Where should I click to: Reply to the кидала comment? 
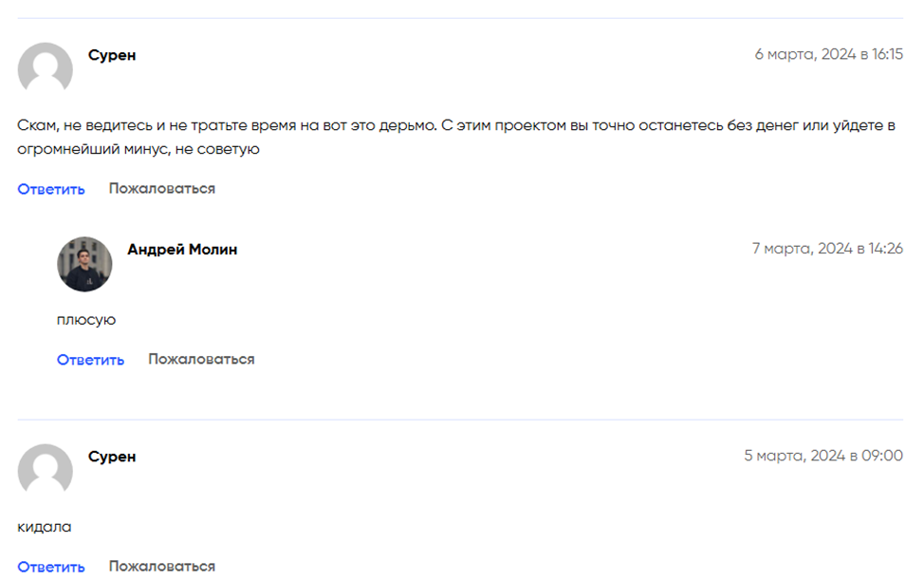[51, 566]
